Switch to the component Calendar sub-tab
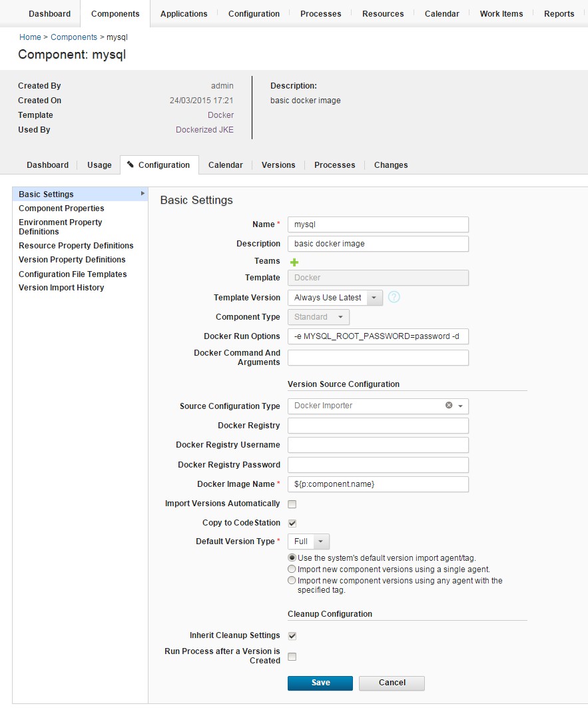This screenshot has height=708, width=588. point(225,165)
